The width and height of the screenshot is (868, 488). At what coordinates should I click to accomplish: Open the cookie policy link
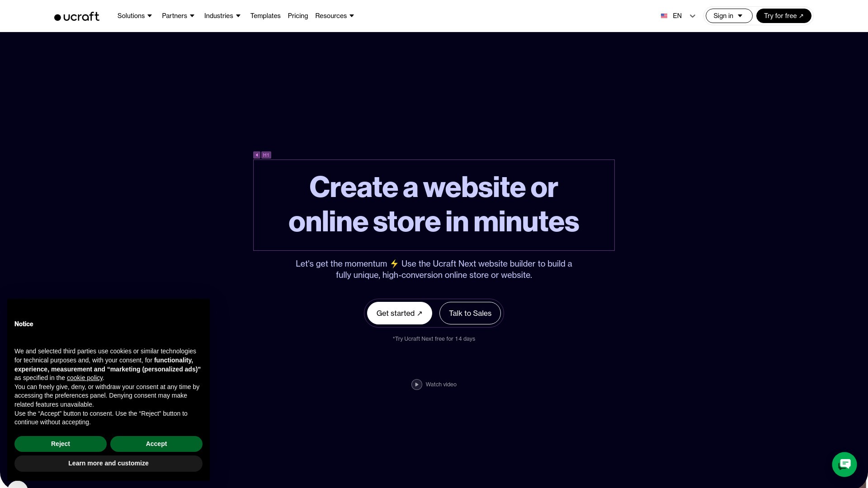tap(85, 378)
